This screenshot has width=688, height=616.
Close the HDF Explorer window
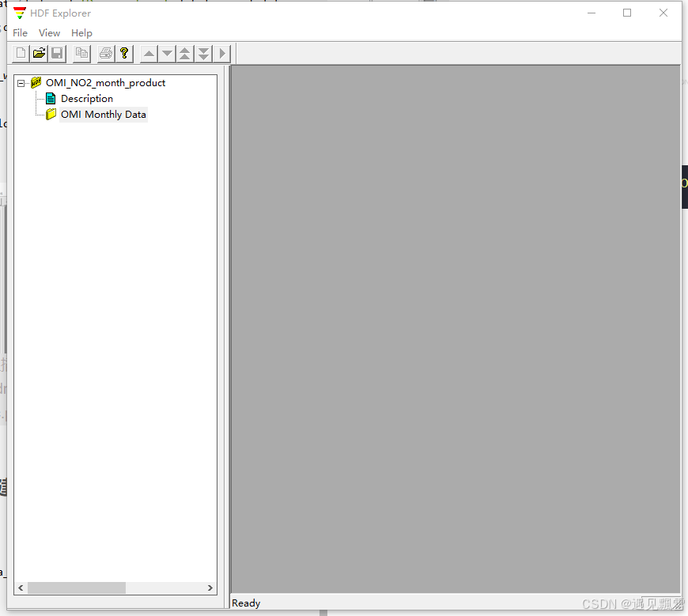coord(663,13)
